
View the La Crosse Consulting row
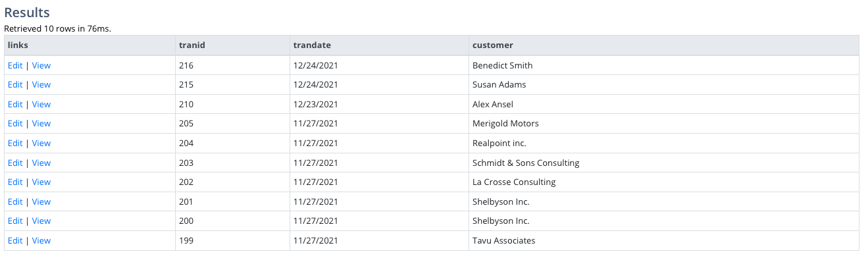click(41, 182)
